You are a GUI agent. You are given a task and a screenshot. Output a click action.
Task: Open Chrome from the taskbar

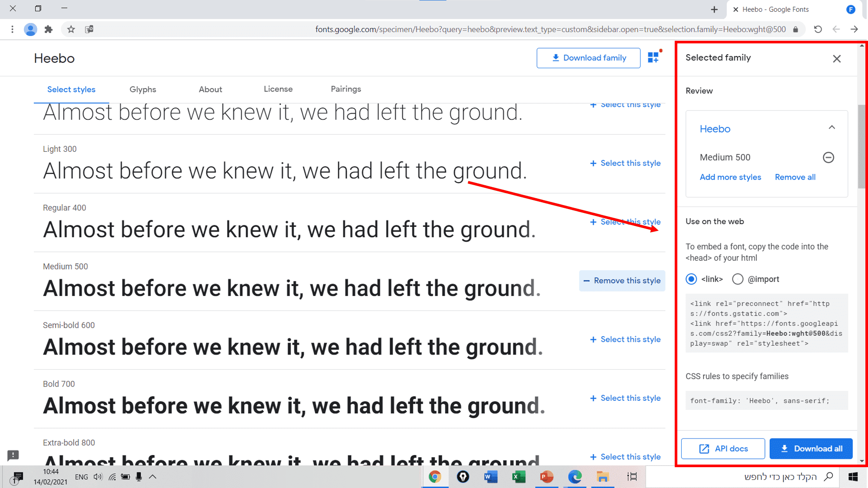click(435, 477)
